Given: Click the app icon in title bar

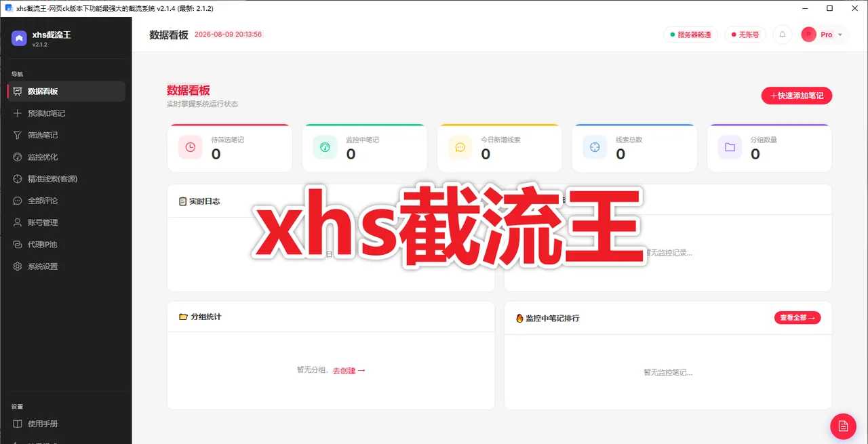Looking at the screenshot, I should [x=9, y=8].
